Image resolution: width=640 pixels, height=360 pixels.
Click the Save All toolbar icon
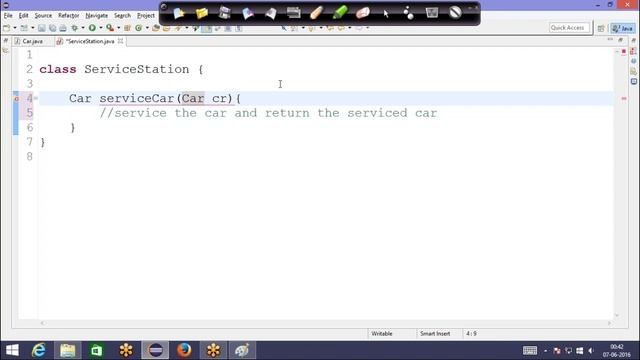tap(52, 28)
